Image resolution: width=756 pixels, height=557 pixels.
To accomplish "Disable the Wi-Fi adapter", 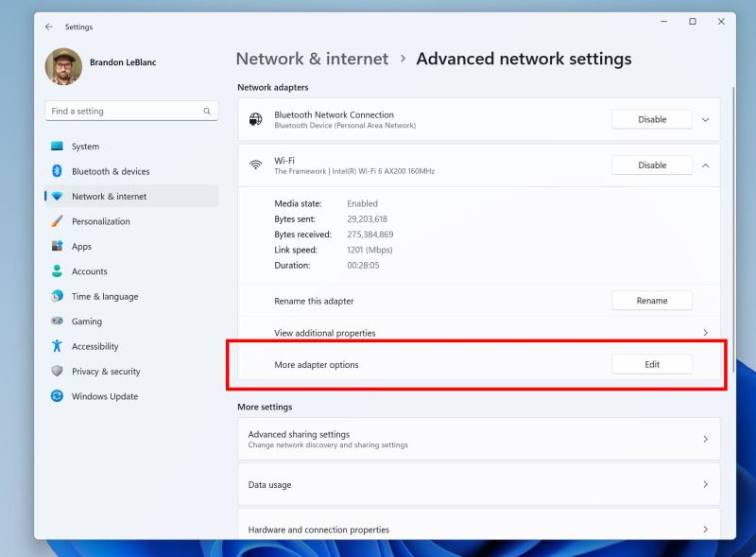I will pyautogui.click(x=652, y=165).
